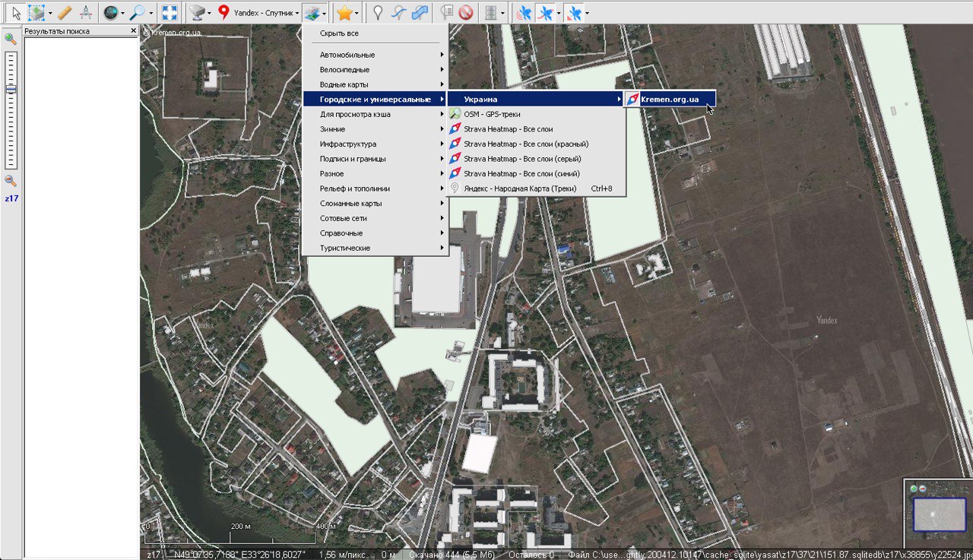Click the GPS receiver database icon
This screenshot has height=560, width=973.
click(492, 12)
